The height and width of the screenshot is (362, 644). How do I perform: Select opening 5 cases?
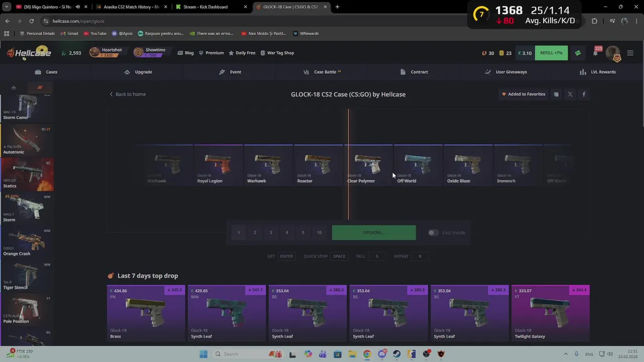[303, 232]
